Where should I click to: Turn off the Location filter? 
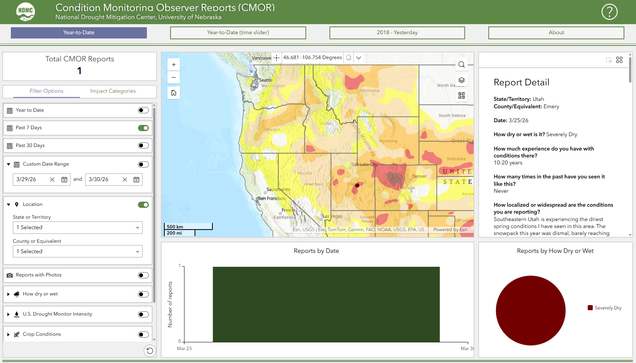(x=143, y=204)
